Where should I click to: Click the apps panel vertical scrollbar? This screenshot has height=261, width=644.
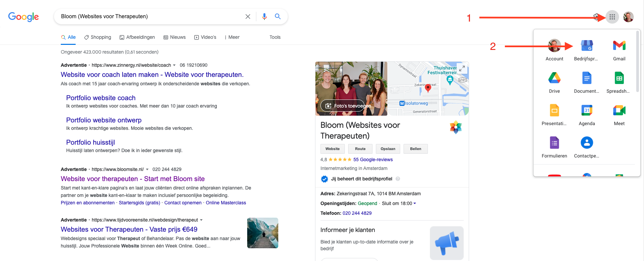click(x=638, y=61)
